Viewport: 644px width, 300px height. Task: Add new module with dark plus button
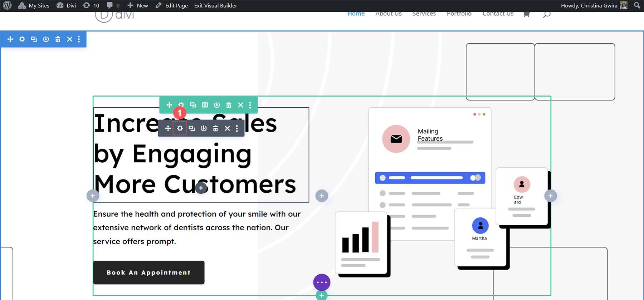(x=201, y=188)
